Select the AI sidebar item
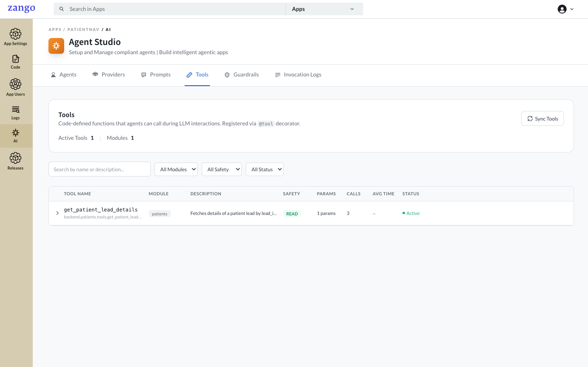The height and width of the screenshot is (367, 588). [16, 136]
